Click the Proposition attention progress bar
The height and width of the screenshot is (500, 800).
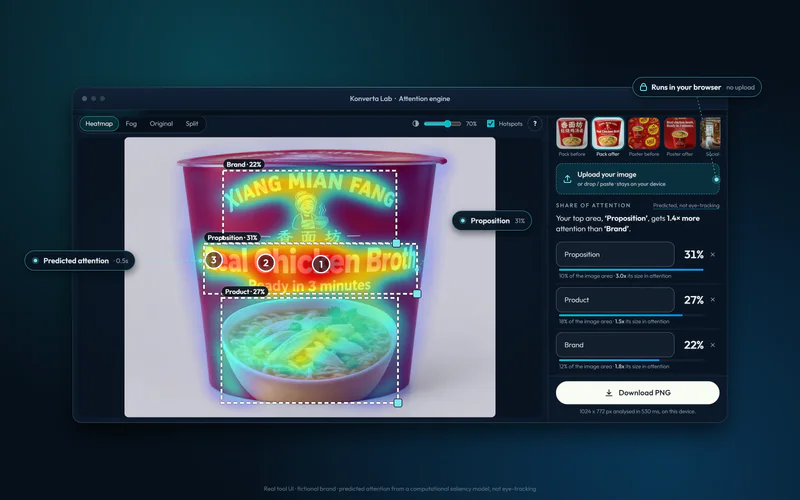point(632,269)
